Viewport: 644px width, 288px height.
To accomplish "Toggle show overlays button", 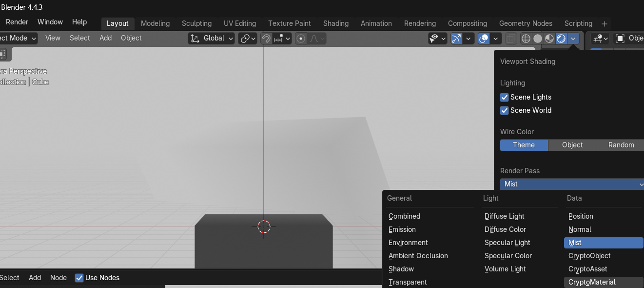I will [x=484, y=39].
